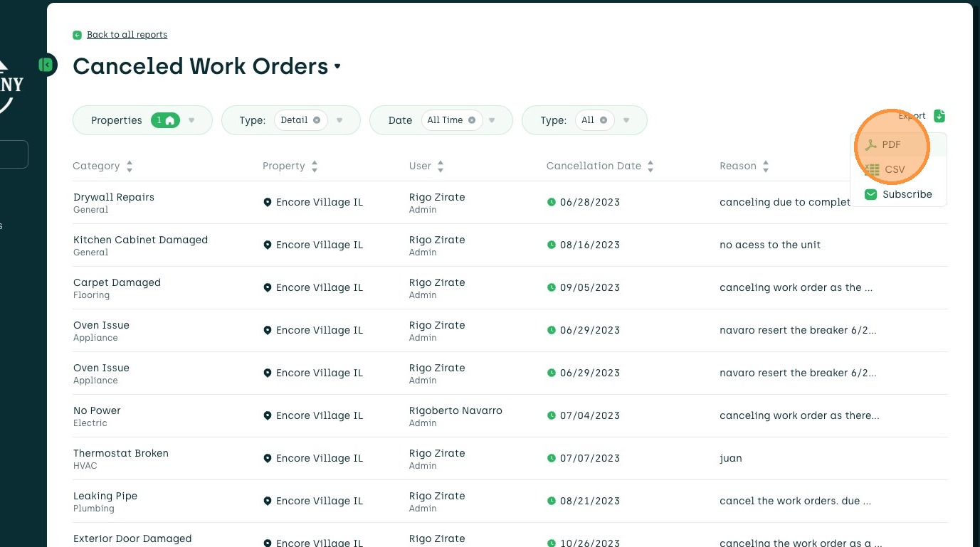
Task: Choose PDF from the Export menu
Action: [898, 144]
